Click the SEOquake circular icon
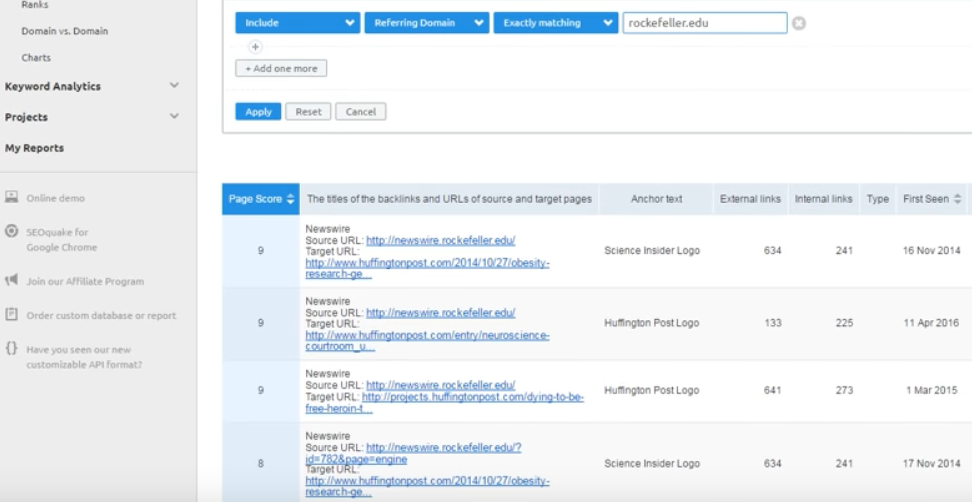The image size is (972, 502). coord(11,232)
